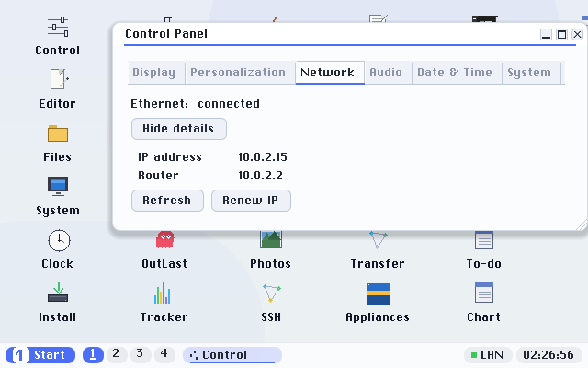Click the window resize grip corner
Image resolution: width=588 pixels, height=368 pixels.
(582, 224)
